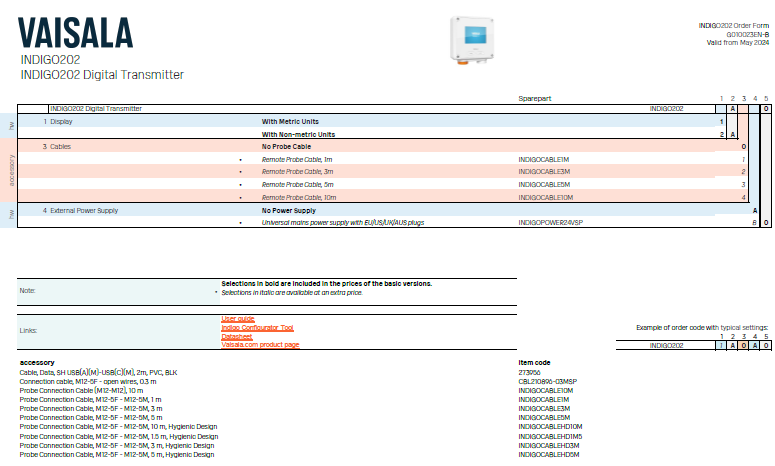The width and height of the screenshot is (775, 466).
Task: Click the 'accessory' list heading
Action: pos(37,362)
